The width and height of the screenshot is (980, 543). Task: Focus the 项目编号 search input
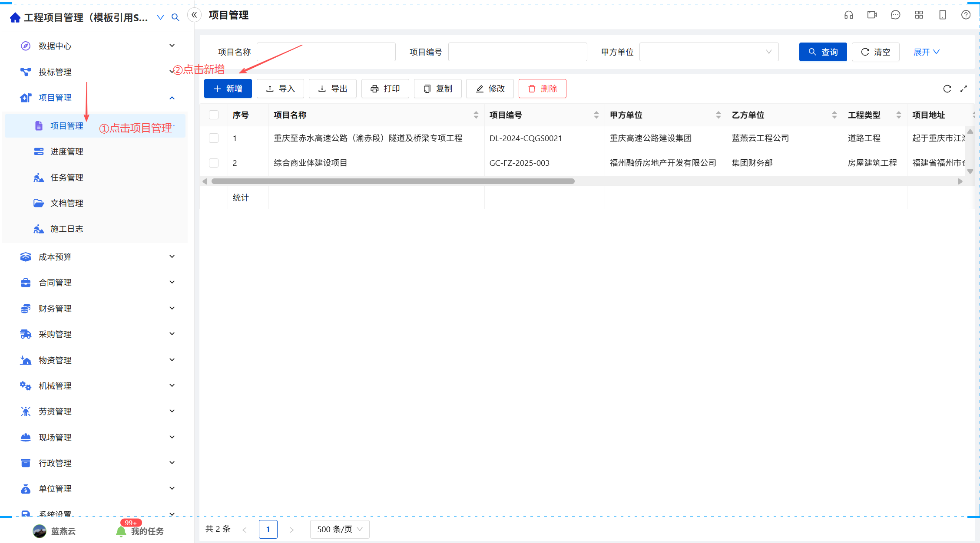click(518, 52)
